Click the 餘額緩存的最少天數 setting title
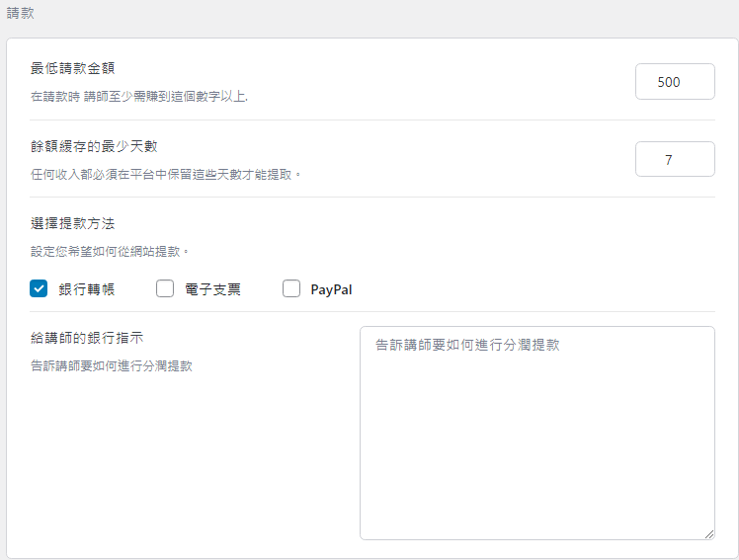 click(x=94, y=146)
